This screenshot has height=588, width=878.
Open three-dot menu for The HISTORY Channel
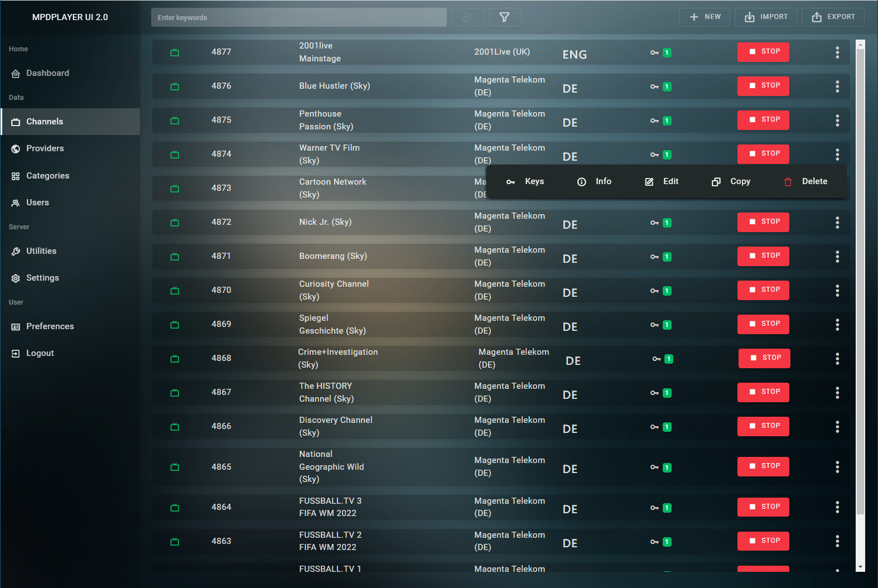837,392
